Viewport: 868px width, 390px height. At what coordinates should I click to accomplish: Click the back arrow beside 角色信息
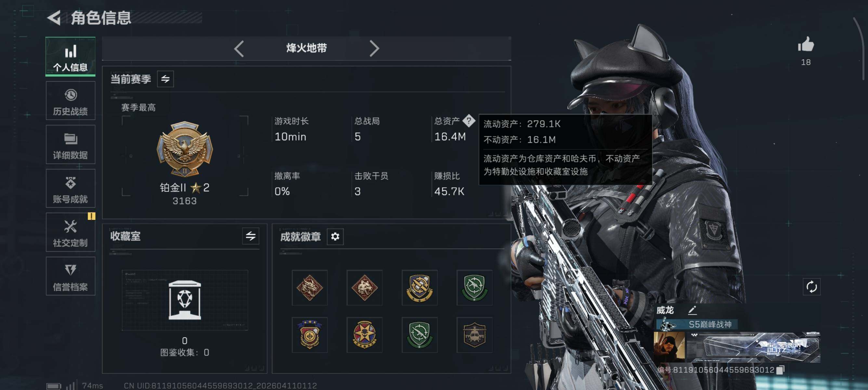(54, 18)
